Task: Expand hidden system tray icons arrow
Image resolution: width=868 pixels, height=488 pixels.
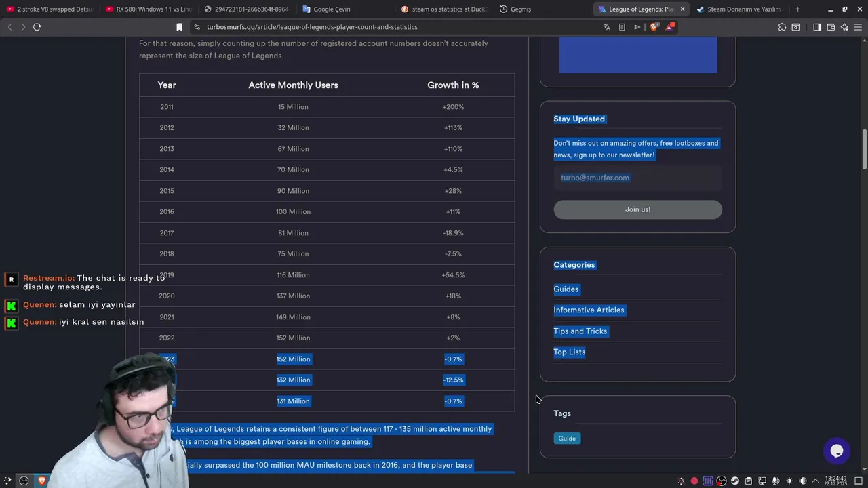Action: click(x=816, y=481)
